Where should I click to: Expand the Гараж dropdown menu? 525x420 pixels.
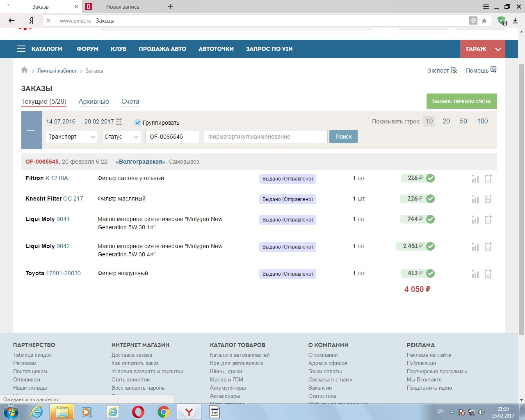[483, 49]
